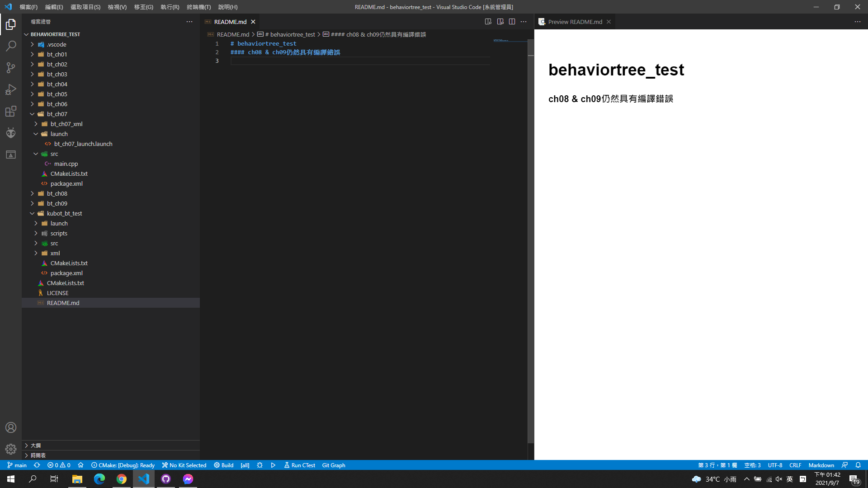Viewport: 868px width, 488px height.
Task: Open the Run and Debug view
Action: coord(11,89)
